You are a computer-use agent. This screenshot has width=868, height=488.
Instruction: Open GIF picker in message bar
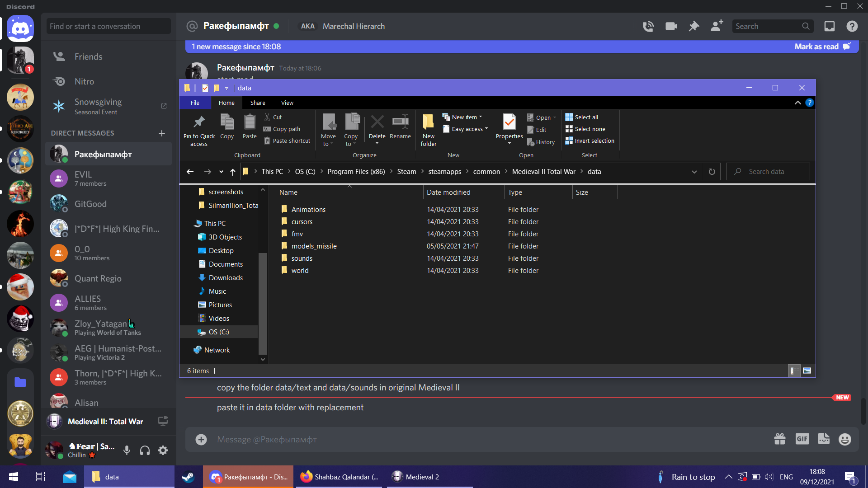(x=802, y=439)
